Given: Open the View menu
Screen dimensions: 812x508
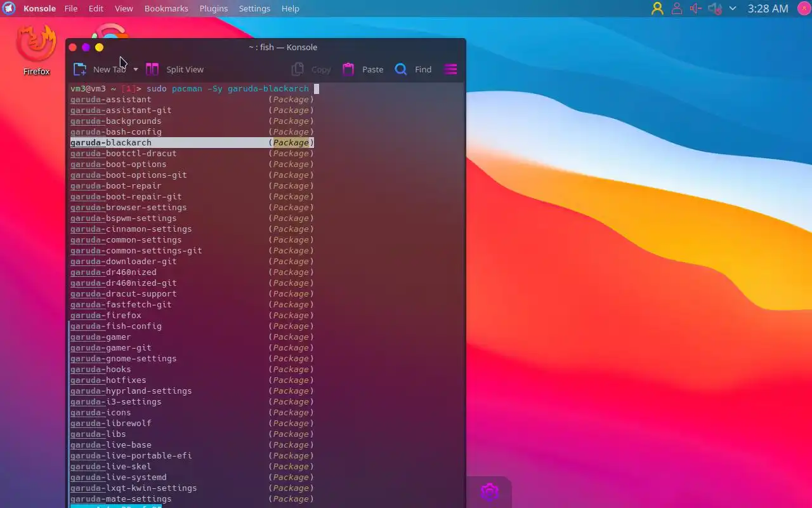Looking at the screenshot, I should 124,8.
